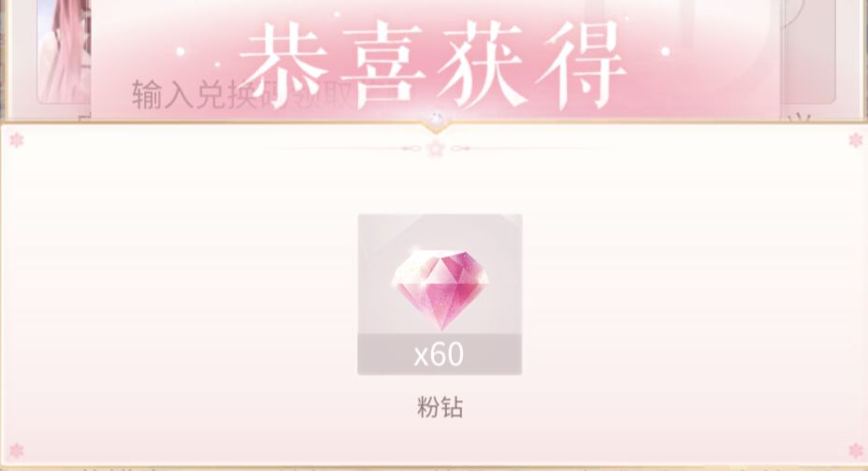Click the white sparkle dot right of 恭喜获得

click(x=665, y=52)
